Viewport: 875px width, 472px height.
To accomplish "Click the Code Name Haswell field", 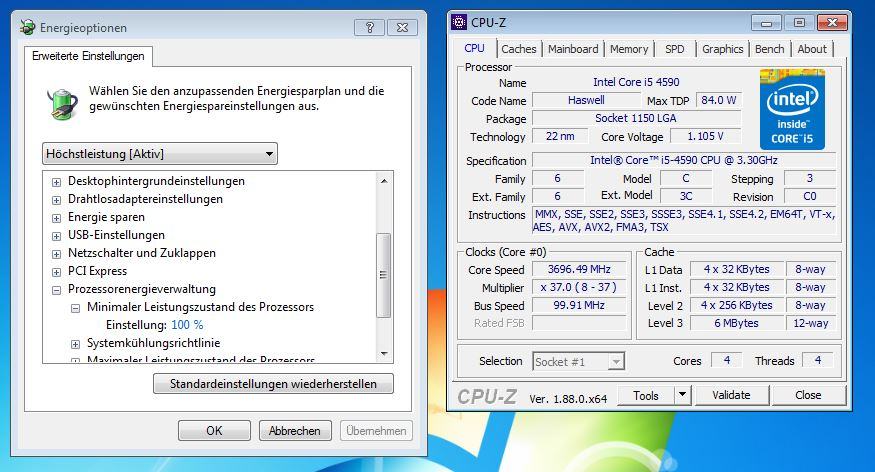I will pos(586,100).
